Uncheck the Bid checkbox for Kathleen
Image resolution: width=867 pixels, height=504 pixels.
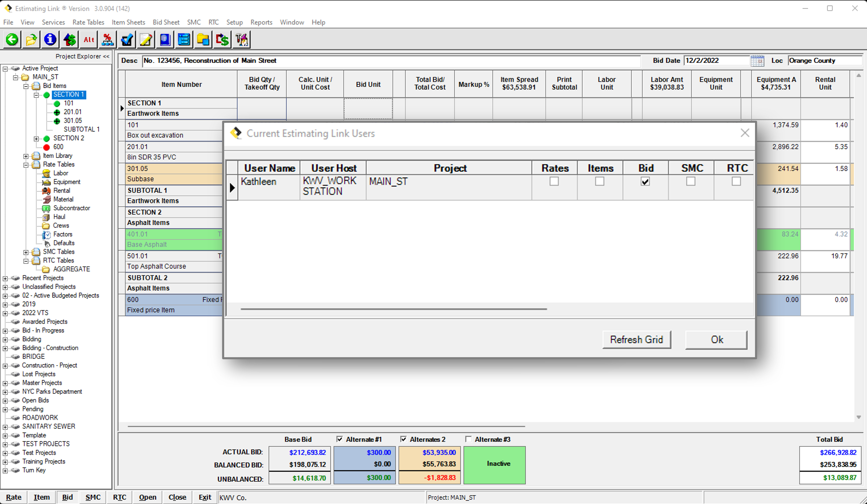pos(645,181)
